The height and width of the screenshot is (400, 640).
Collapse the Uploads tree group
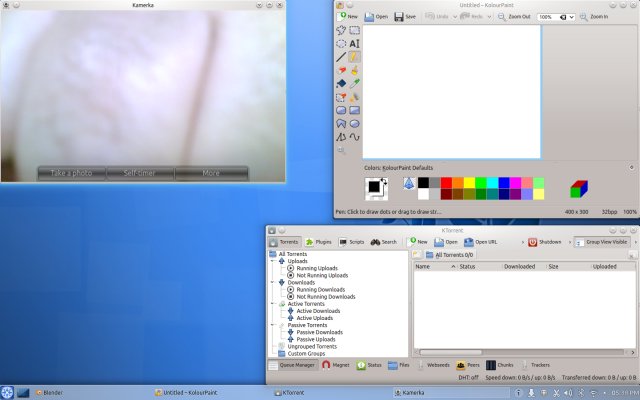pos(273,261)
